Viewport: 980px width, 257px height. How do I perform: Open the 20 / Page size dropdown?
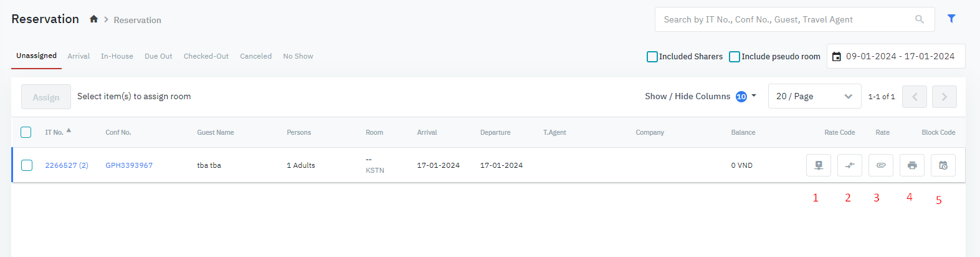[x=814, y=96]
